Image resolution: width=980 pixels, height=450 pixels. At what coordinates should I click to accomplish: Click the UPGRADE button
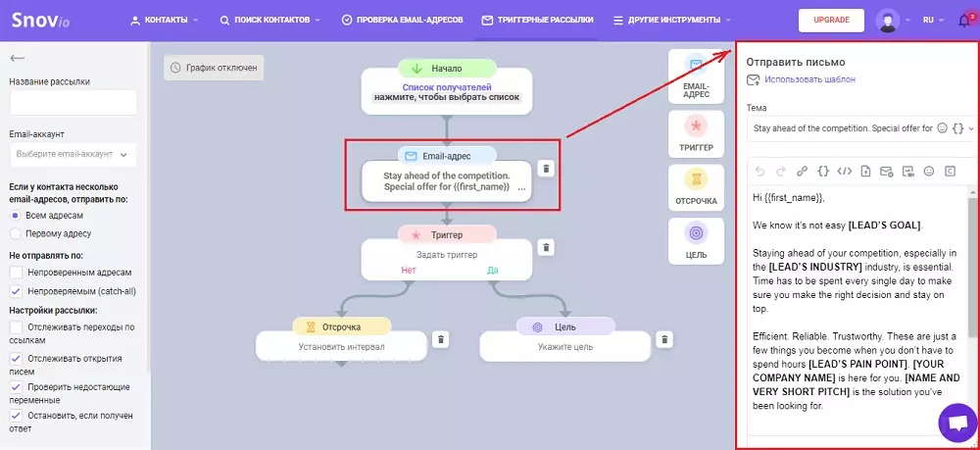[831, 20]
